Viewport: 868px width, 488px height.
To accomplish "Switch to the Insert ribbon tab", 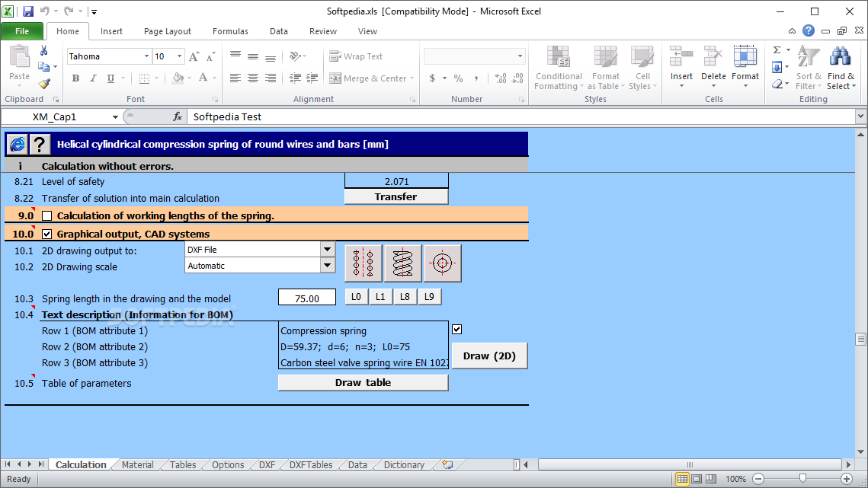I will (111, 31).
